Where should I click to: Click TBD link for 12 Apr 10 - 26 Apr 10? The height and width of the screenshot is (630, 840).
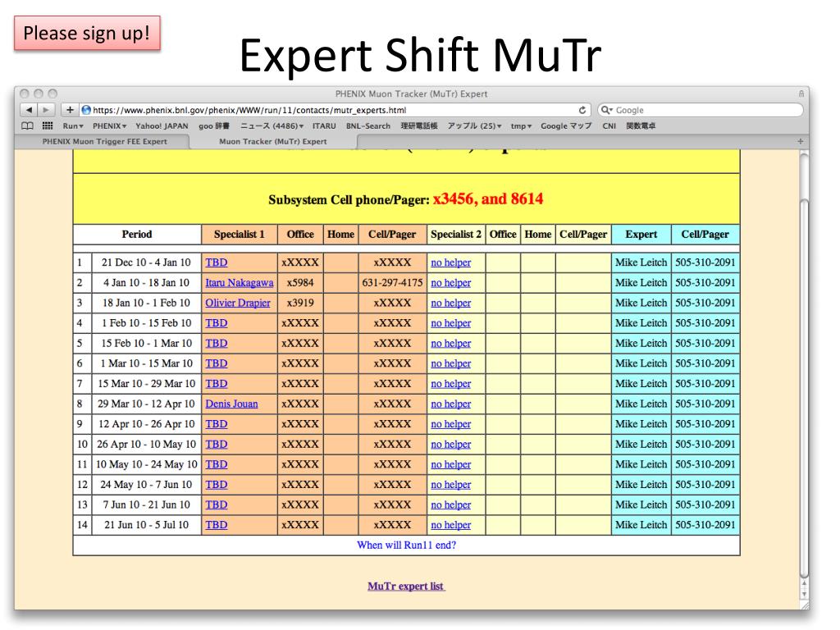click(217, 424)
